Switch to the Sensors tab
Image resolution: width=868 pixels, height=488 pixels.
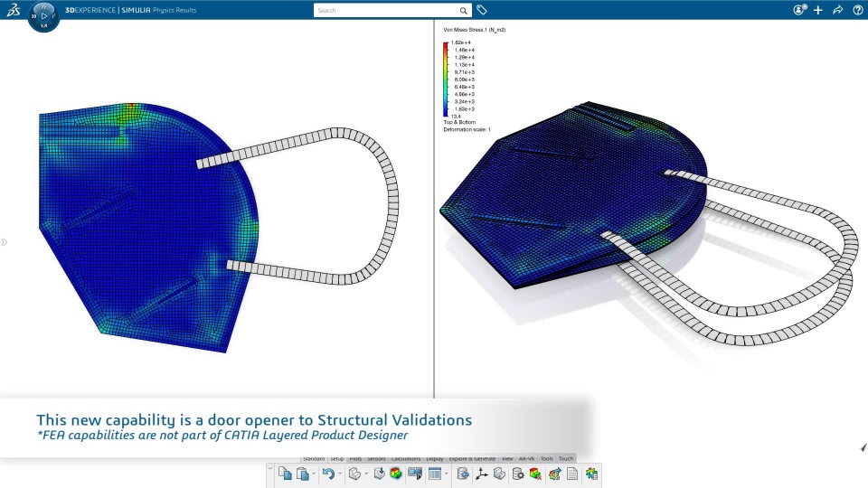376,459
